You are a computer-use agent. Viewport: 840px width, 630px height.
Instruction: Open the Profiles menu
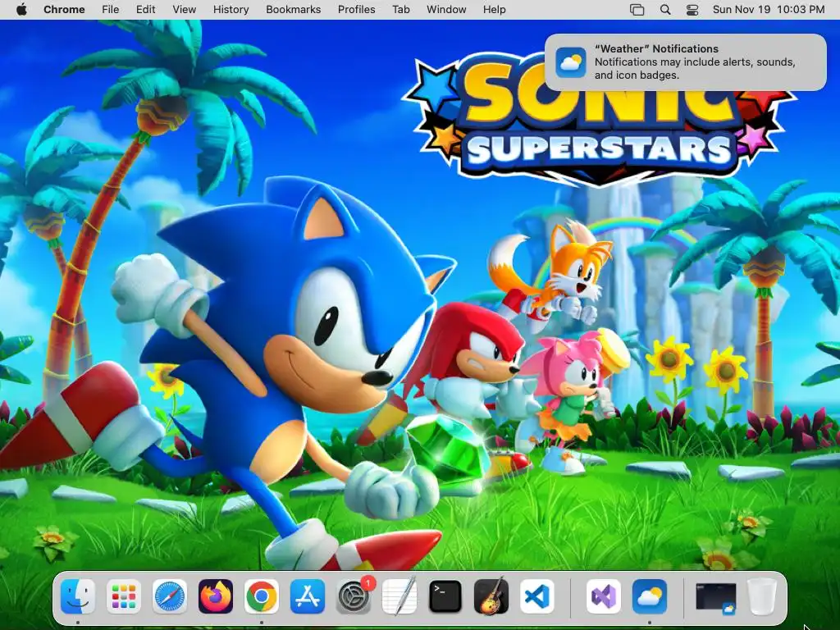(356, 10)
